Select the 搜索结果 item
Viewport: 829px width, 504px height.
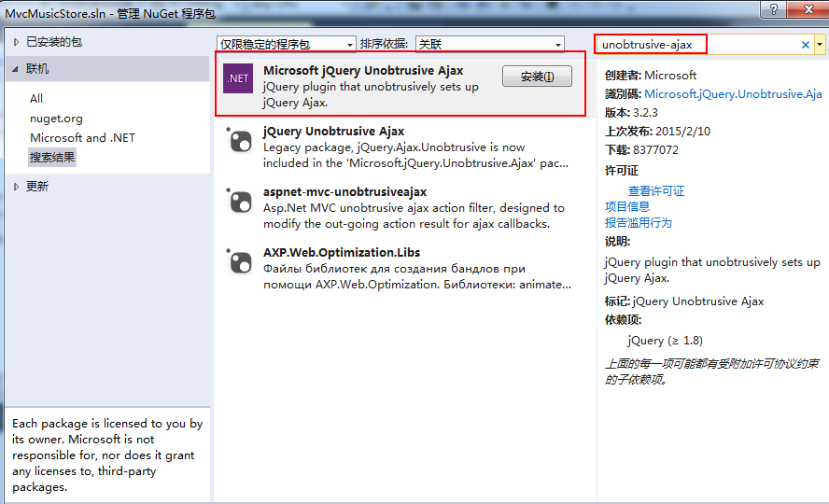coord(52,158)
